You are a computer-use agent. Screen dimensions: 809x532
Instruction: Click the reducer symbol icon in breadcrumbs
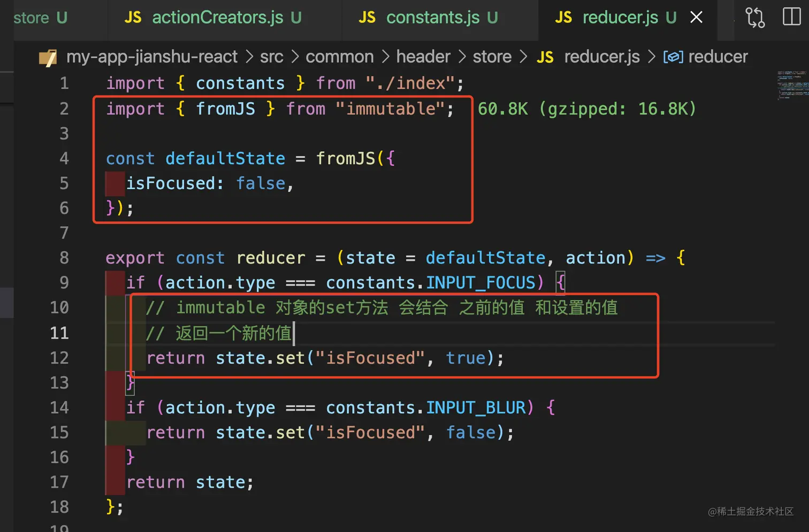pos(673,57)
